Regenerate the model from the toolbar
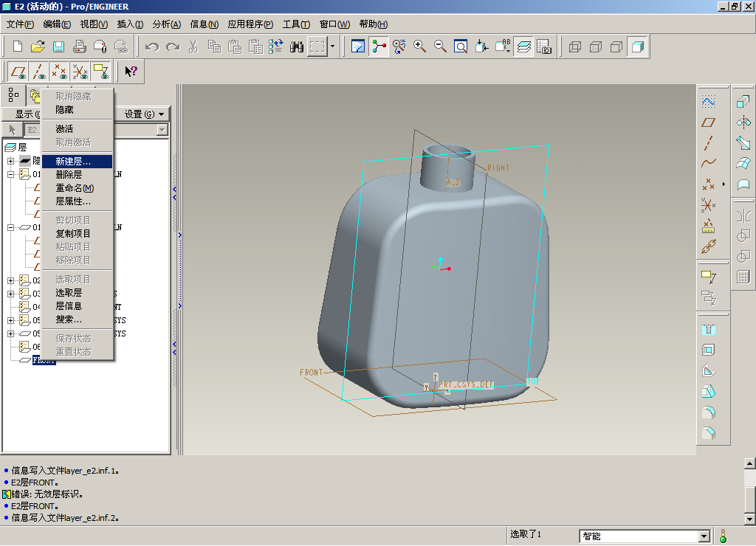 click(276, 46)
